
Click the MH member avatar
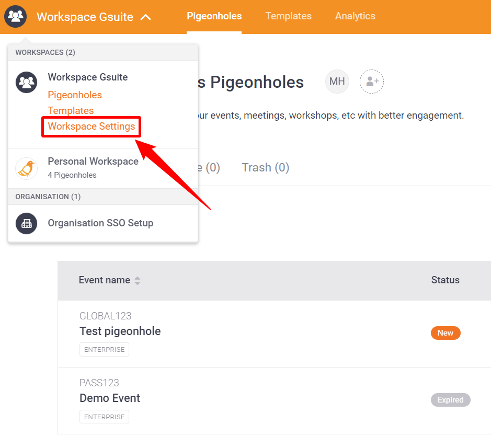pyautogui.click(x=337, y=82)
